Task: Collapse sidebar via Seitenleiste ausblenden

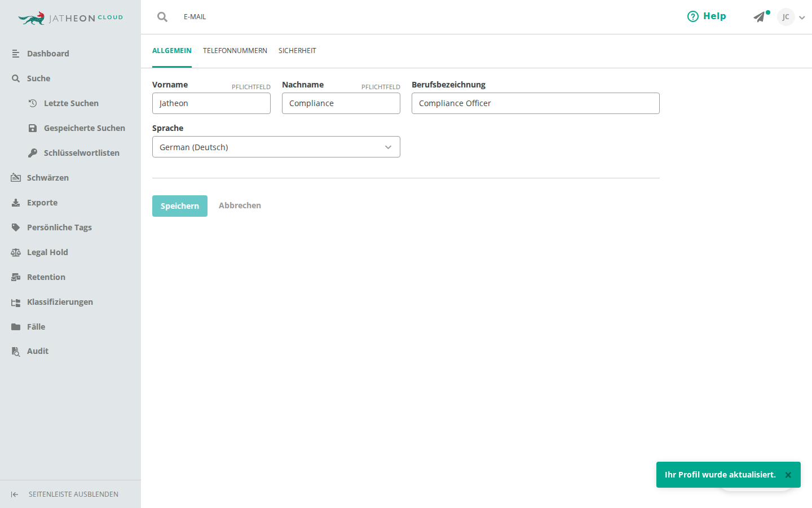Action: pos(70,494)
